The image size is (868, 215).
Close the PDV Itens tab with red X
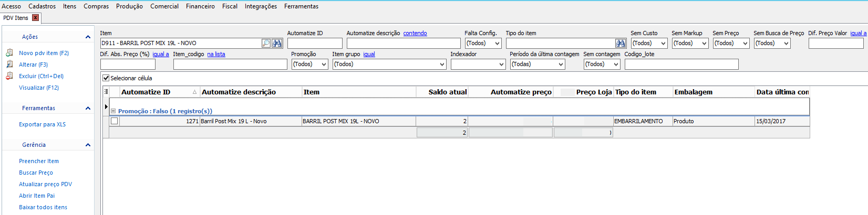(36, 18)
